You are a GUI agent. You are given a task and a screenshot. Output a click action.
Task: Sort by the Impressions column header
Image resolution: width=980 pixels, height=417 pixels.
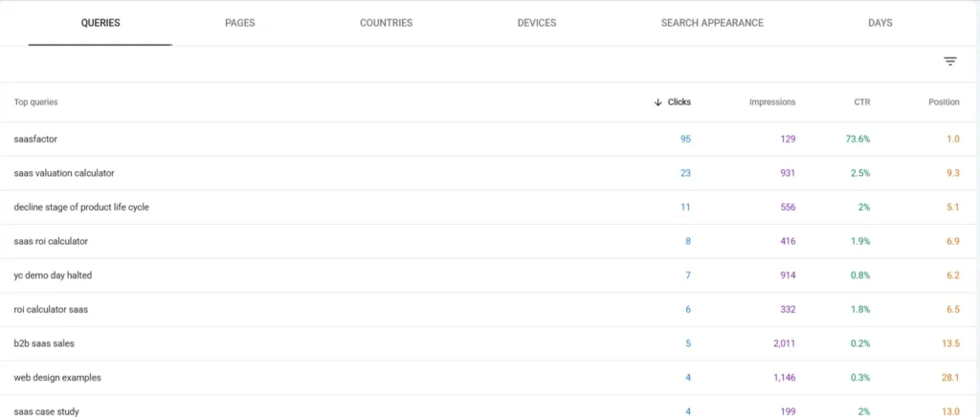point(772,102)
